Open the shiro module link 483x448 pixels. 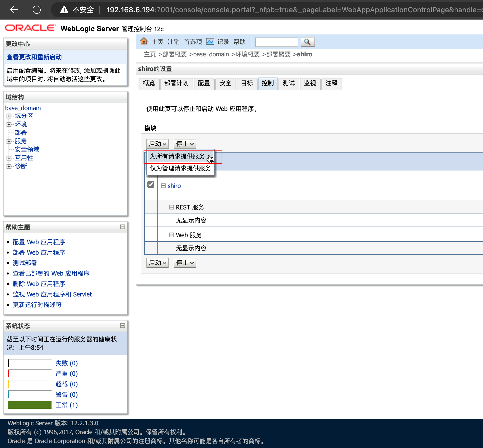(174, 186)
